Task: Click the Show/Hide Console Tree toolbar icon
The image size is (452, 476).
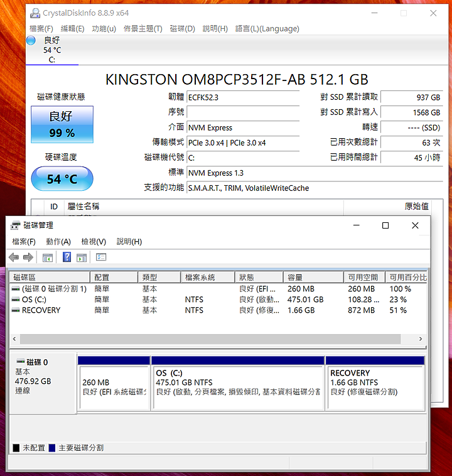Action: [48, 257]
